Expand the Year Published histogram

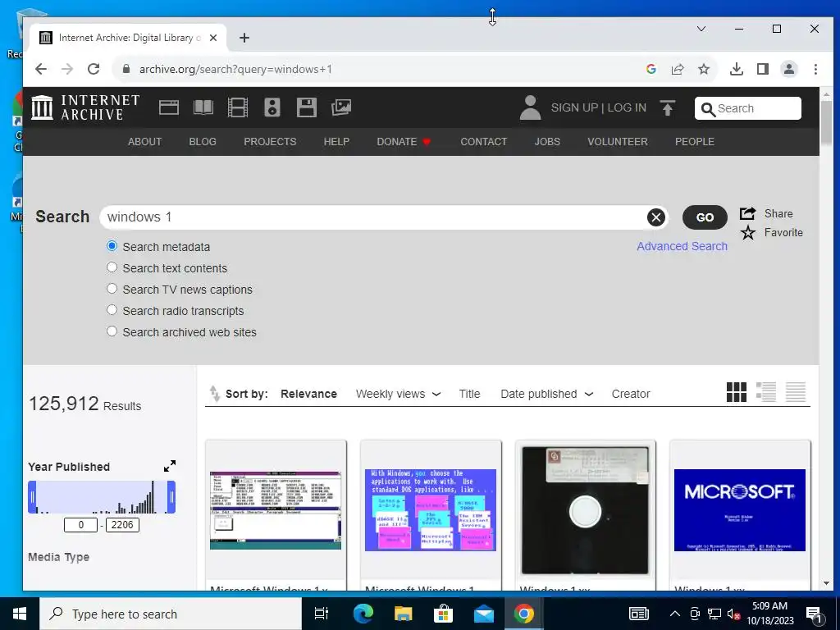170,466
